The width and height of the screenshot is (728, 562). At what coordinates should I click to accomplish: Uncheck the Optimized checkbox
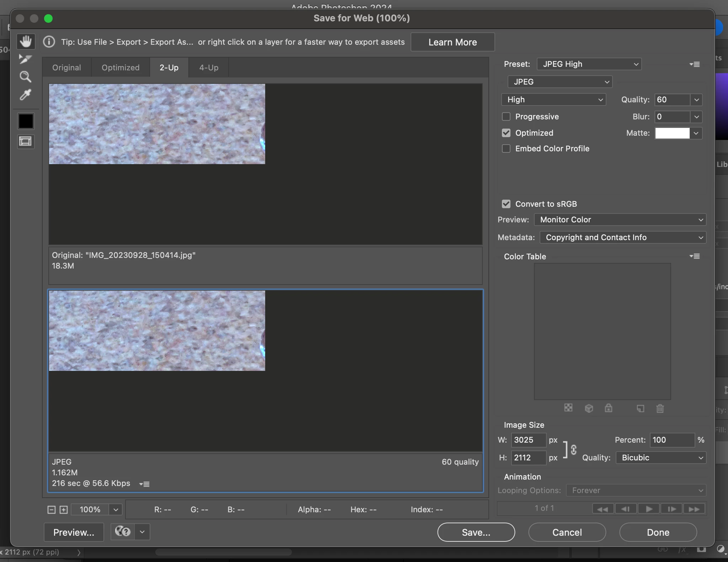coord(506,133)
